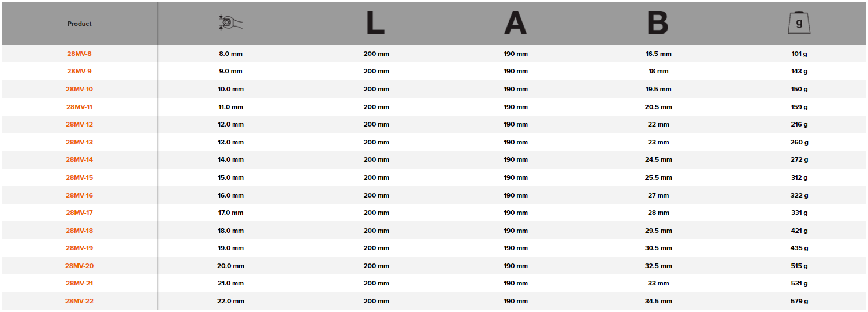868x312 pixels.
Task: Click the wrench jaw size icon
Action: 231,23
